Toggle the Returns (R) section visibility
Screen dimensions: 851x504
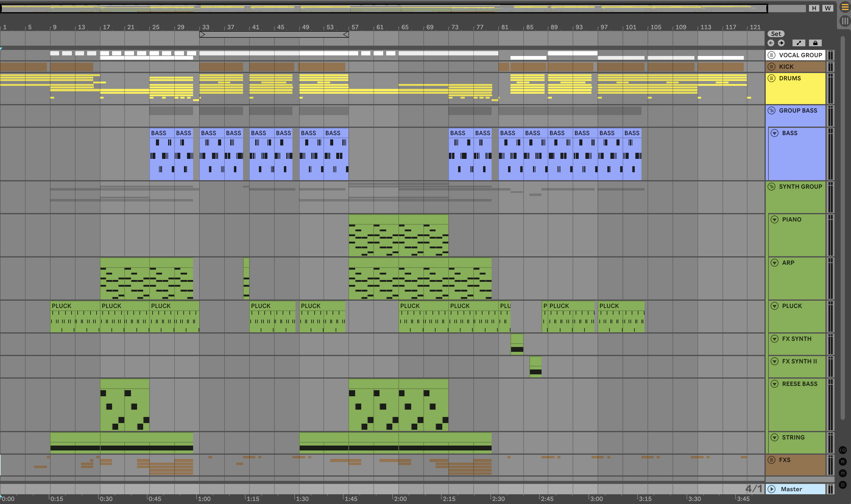coord(842,462)
